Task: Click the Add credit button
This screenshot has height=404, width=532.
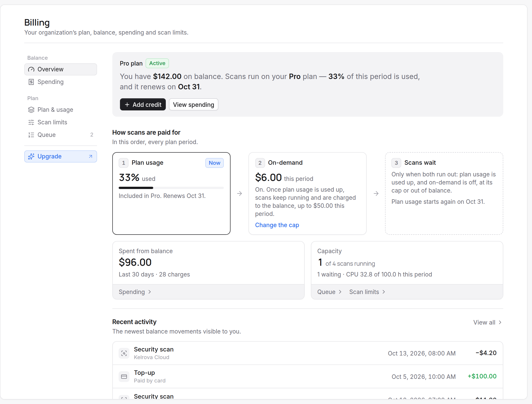Action: click(x=143, y=104)
